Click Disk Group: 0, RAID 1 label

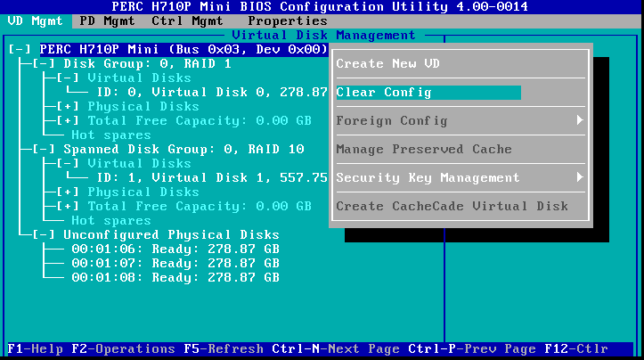point(147,64)
